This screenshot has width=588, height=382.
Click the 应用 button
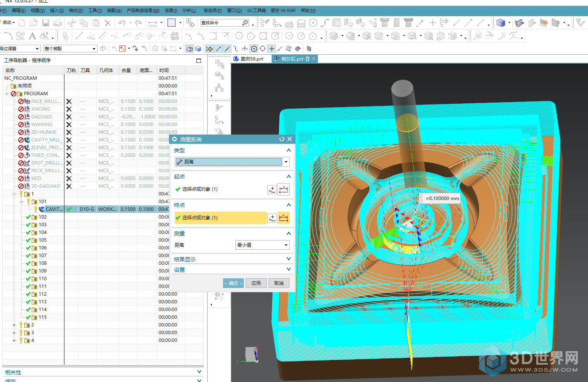coord(256,283)
